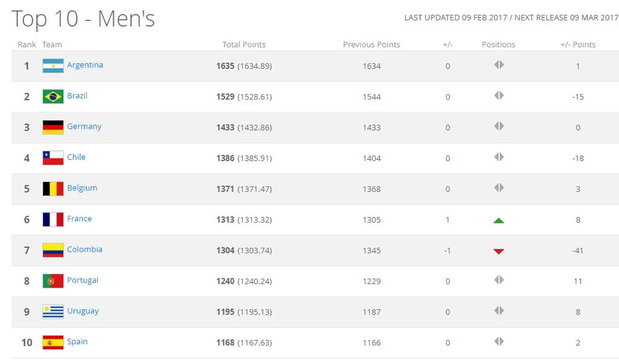Open the Uruguay team link
The width and height of the screenshot is (619, 364).
tap(83, 311)
